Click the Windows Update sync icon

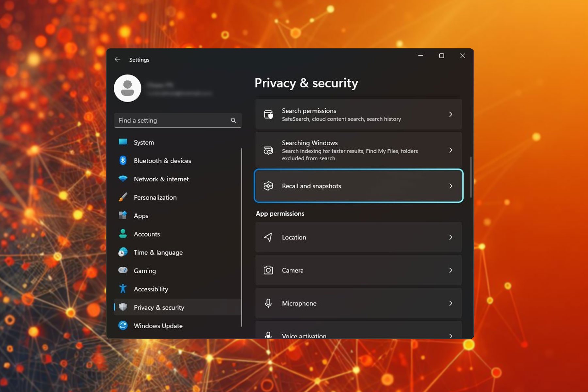click(123, 325)
